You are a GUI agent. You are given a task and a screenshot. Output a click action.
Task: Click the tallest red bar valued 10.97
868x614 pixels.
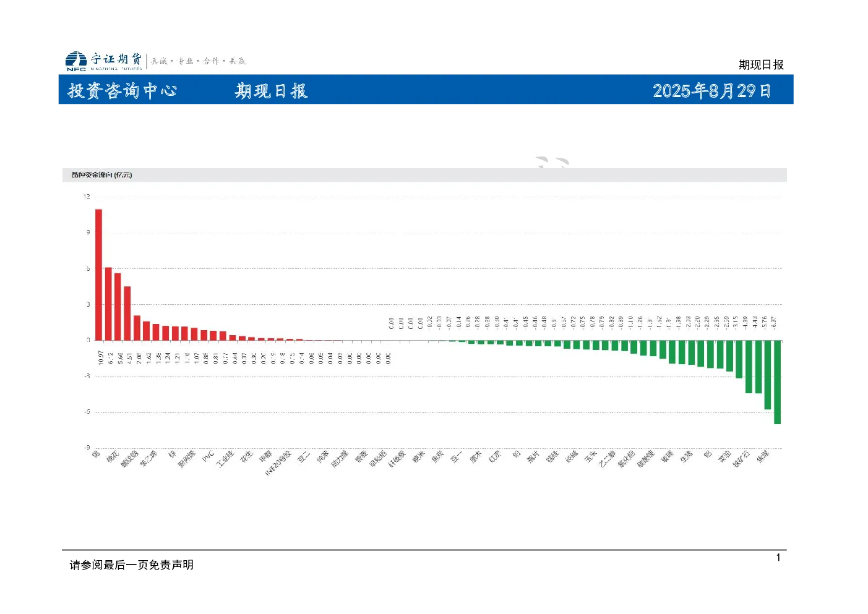98,275
